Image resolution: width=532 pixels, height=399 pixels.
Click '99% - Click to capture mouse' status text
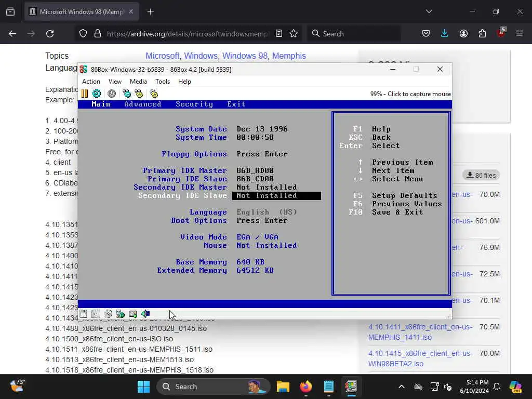coord(410,94)
